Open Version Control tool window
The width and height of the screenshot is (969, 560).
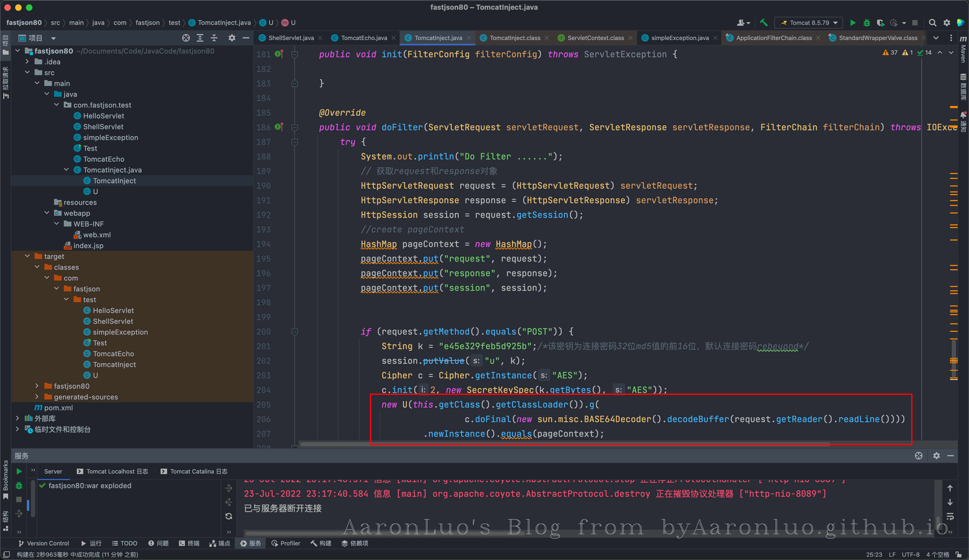click(x=44, y=543)
